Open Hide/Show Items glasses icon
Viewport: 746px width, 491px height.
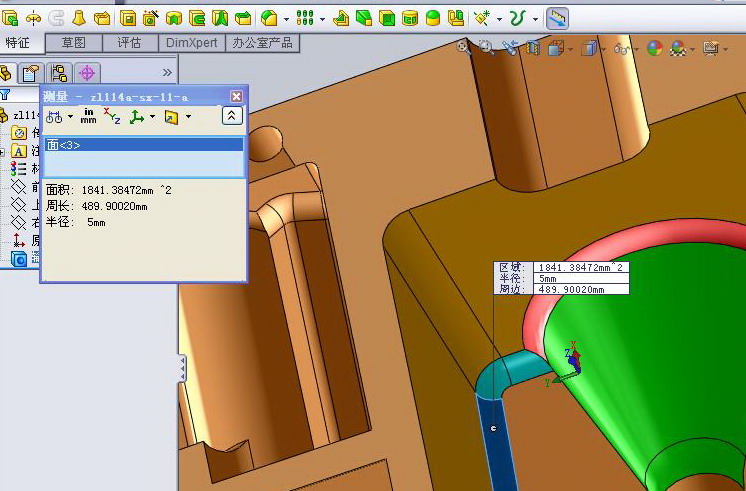pyautogui.click(x=621, y=49)
